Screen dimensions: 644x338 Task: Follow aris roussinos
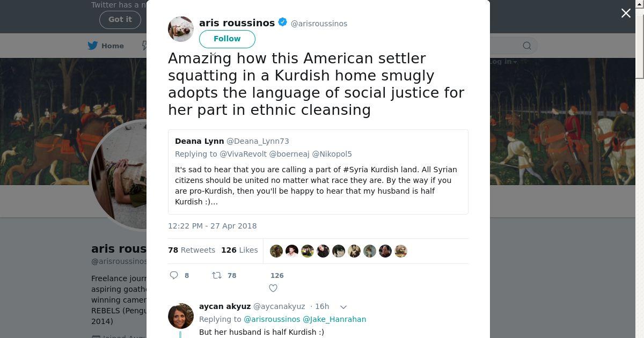(x=227, y=39)
